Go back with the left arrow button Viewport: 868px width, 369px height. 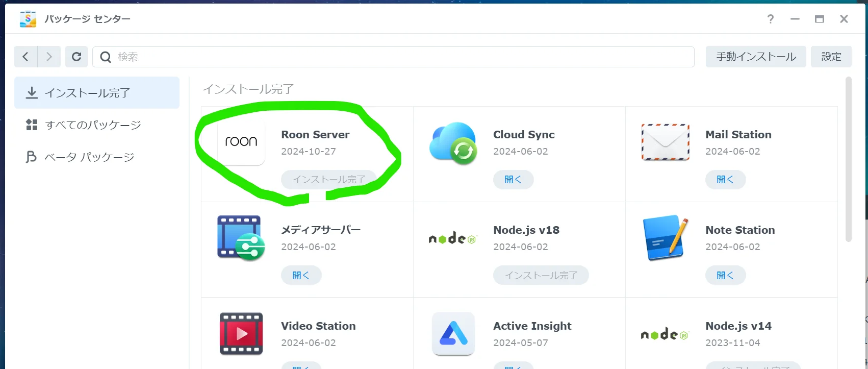coord(25,57)
